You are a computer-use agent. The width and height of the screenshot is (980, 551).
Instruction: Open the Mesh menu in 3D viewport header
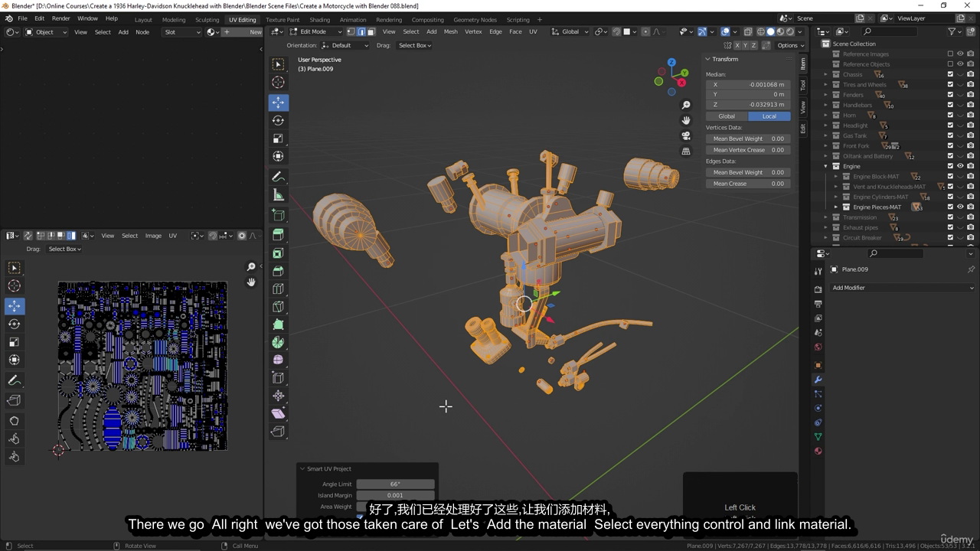(450, 31)
